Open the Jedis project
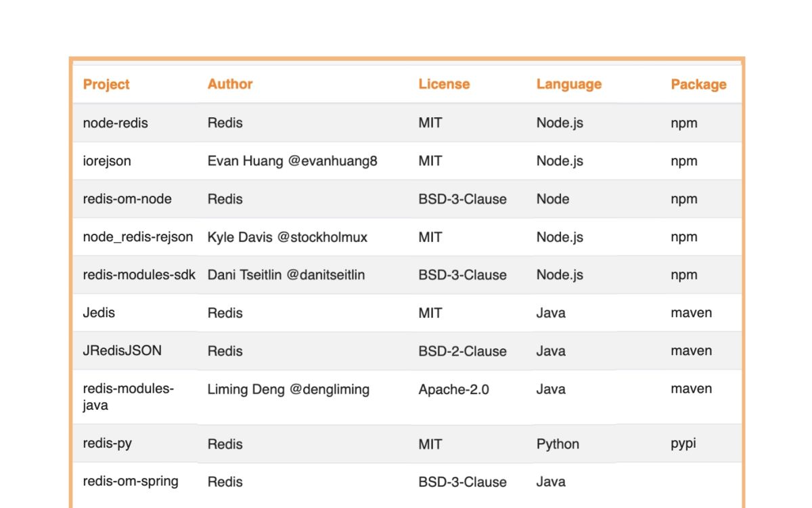 (99, 313)
